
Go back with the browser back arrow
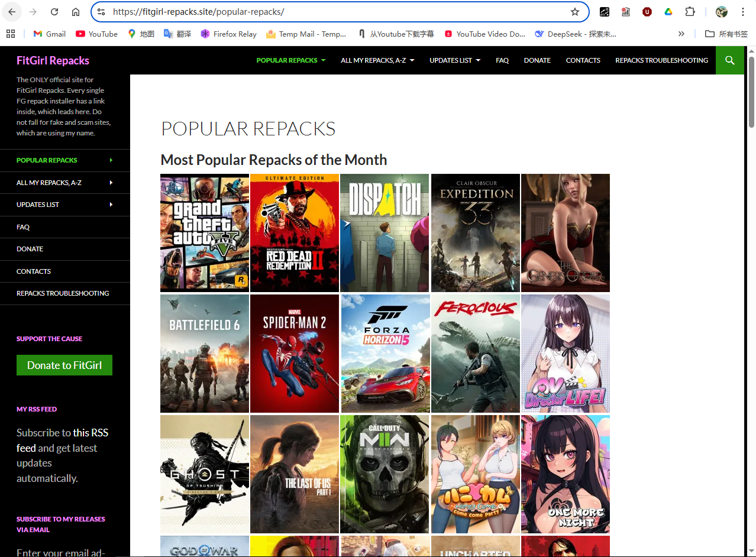12,12
